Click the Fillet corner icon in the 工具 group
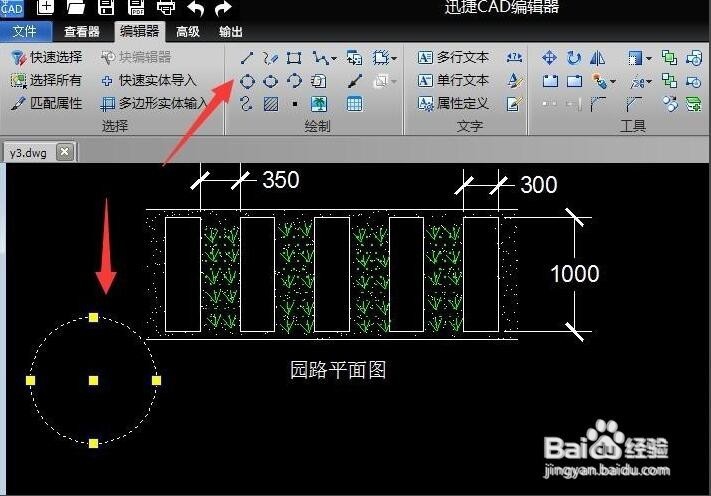This screenshot has width=711, height=496. click(x=598, y=104)
